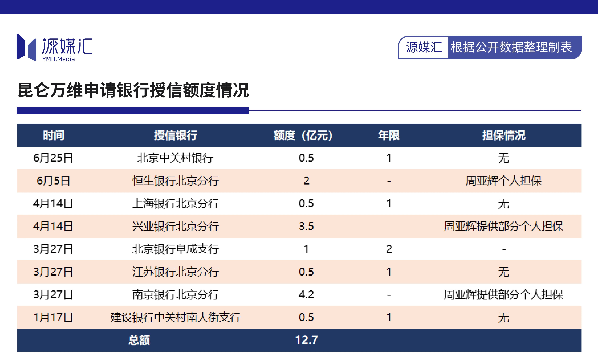The width and height of the screenshot is (598, 364).
Task: Select the 3月27日 date in 南京银行北京分行 row
Action: pos(53,295)
